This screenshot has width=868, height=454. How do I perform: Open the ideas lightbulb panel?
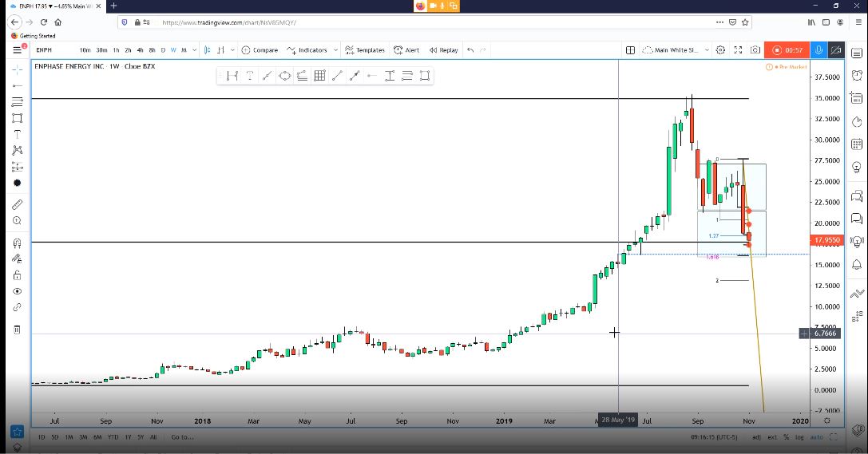856,167
